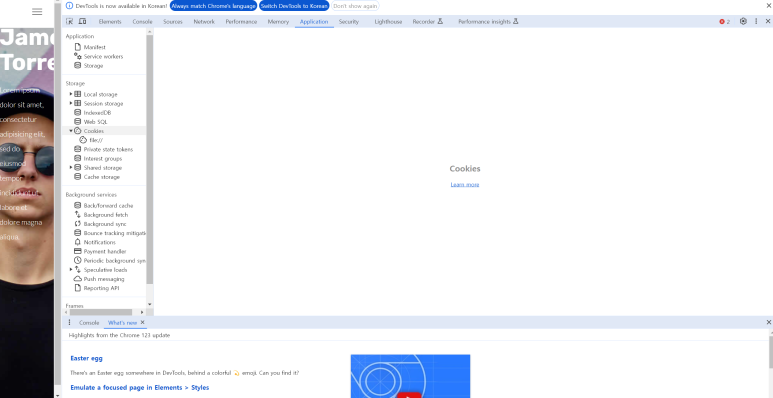Open the Memory tab
Image resolution: width=773 pixels, height=398 pixels.
[278, 22]
